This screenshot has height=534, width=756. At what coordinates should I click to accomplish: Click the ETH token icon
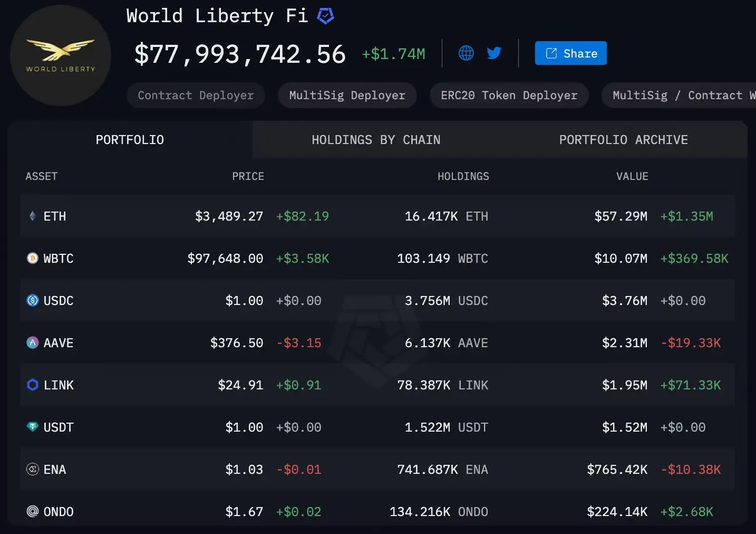(x=33, y=216)
